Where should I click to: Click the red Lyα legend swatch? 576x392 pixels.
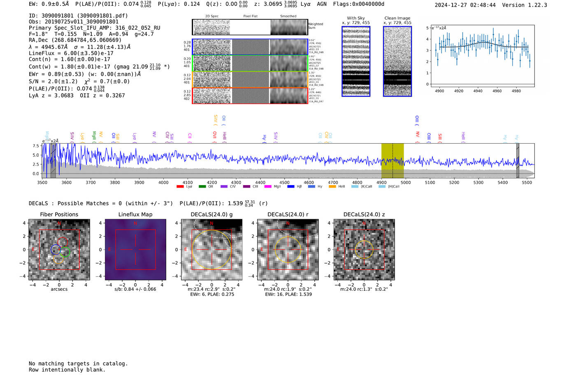180,186
